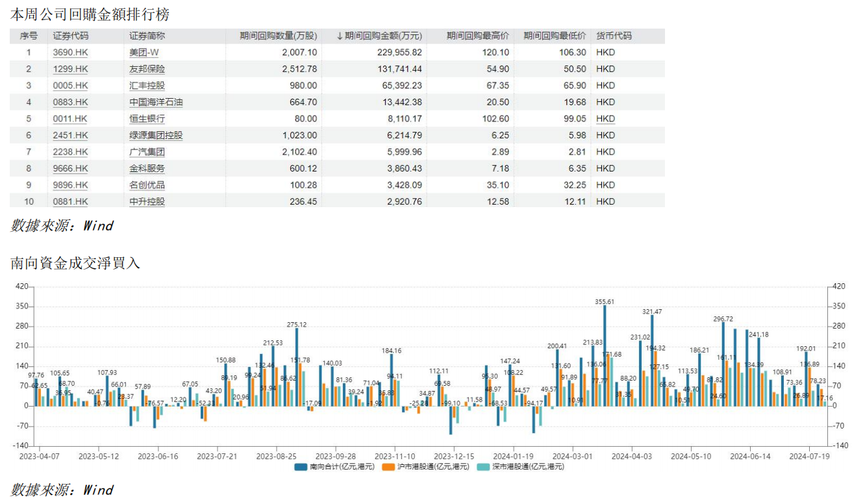852x504 pixels.
Task: Select the 美团-W security name
Action: 144,53
